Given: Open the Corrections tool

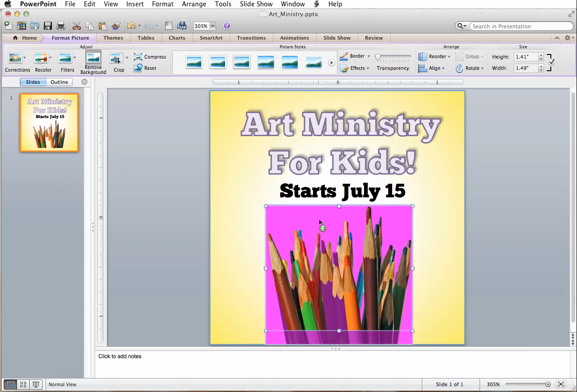Looking at the screenshot, I should point(17,62).
